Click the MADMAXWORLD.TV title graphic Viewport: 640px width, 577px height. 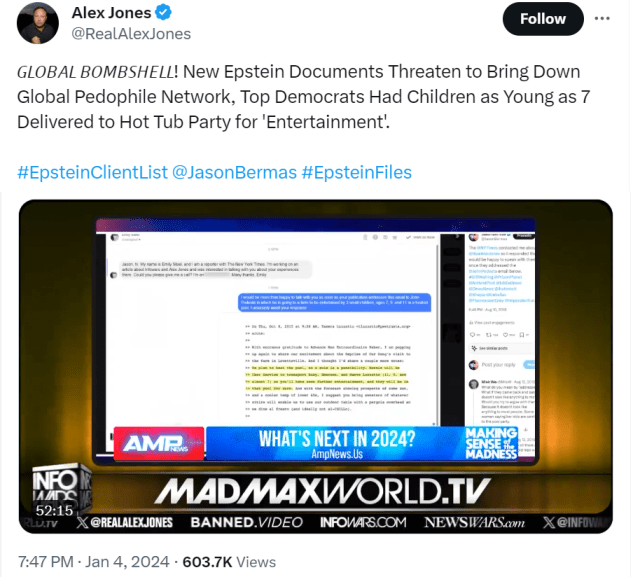coord(322,491)
